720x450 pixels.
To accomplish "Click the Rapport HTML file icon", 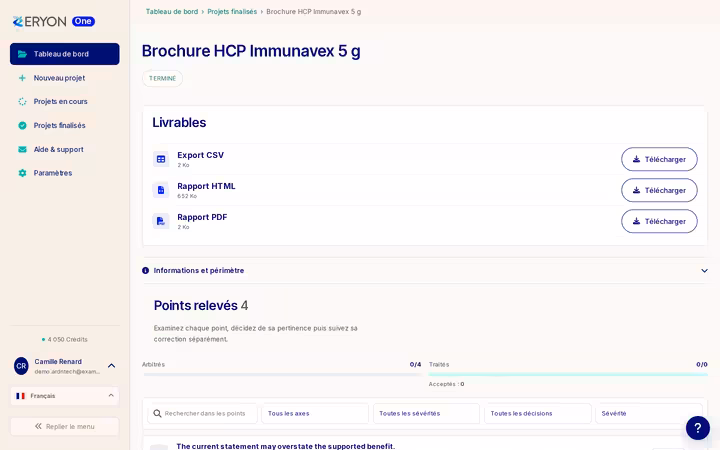I will (161, 190).
